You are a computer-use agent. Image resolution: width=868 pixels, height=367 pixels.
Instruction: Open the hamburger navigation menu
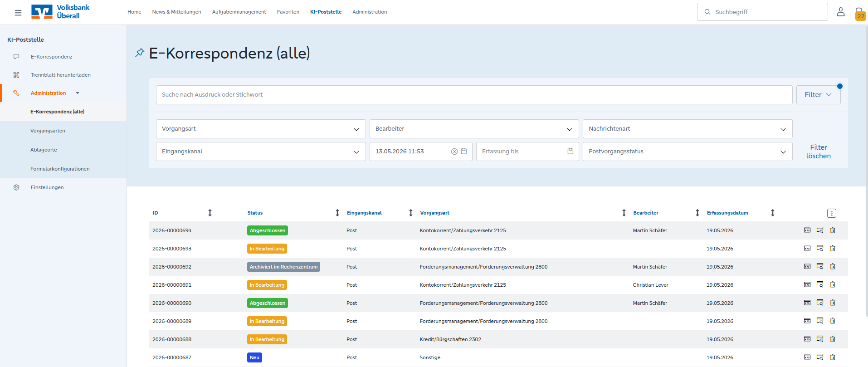click(x=18, y=13)
